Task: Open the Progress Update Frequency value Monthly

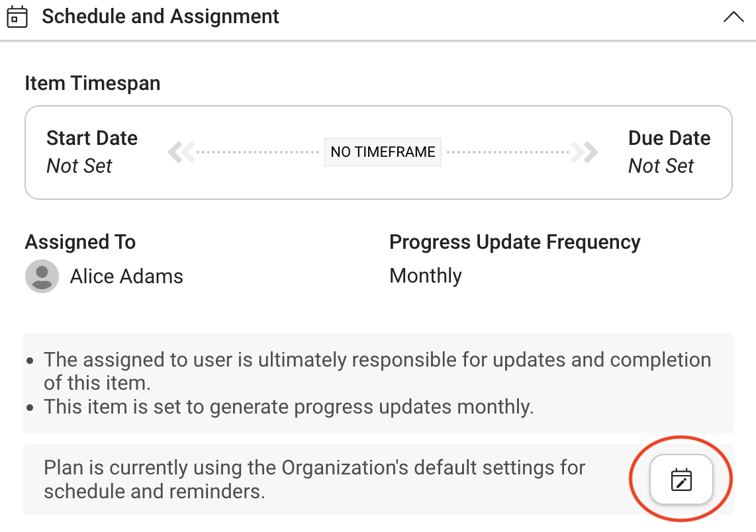Action: (425, 275)
